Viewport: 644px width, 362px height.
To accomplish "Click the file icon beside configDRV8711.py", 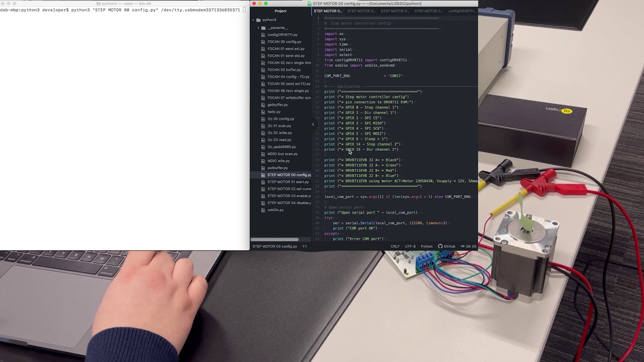I will coord(263,35).
